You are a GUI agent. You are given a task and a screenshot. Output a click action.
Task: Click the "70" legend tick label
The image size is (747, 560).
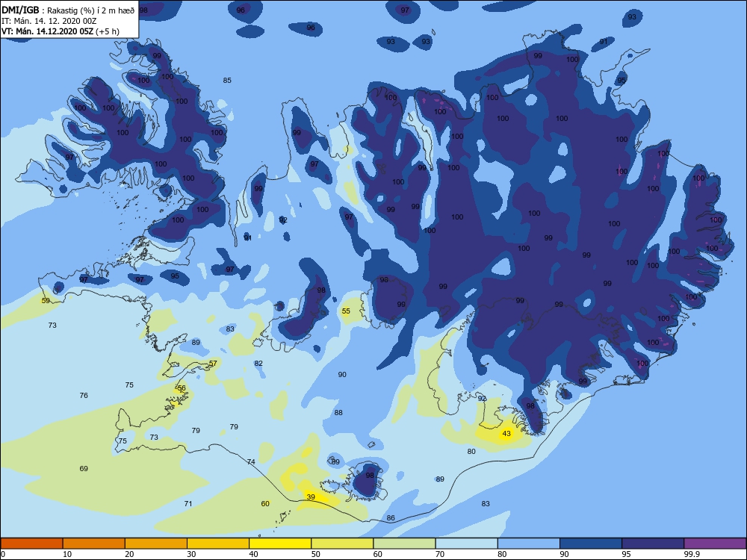pos(440,554)
